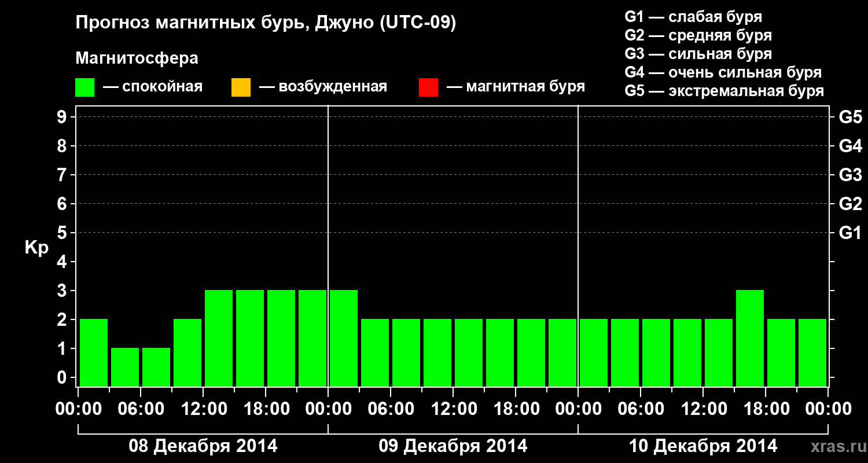Click the red 'магнитная буря' legend swatch
Image resolution: width=868 pixels, height=463 pixels.
(428, 87)
